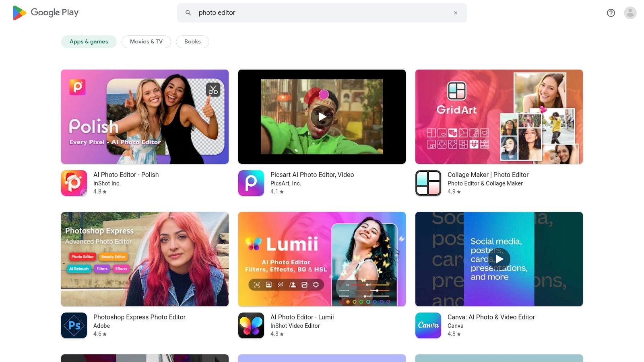
Task: Open the Canva: AI Photo & Video Editor listing
Action: [491, 317]
